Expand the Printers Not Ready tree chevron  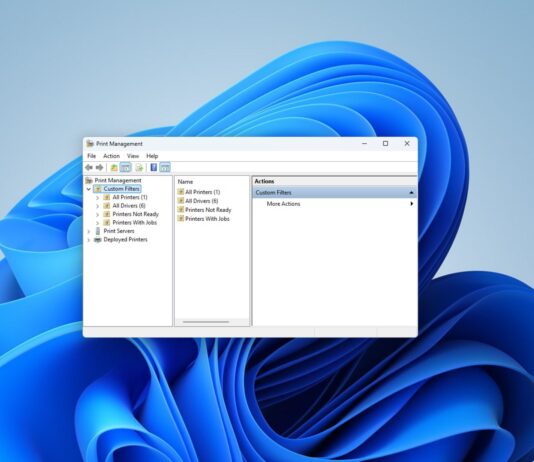coord(97,214)
